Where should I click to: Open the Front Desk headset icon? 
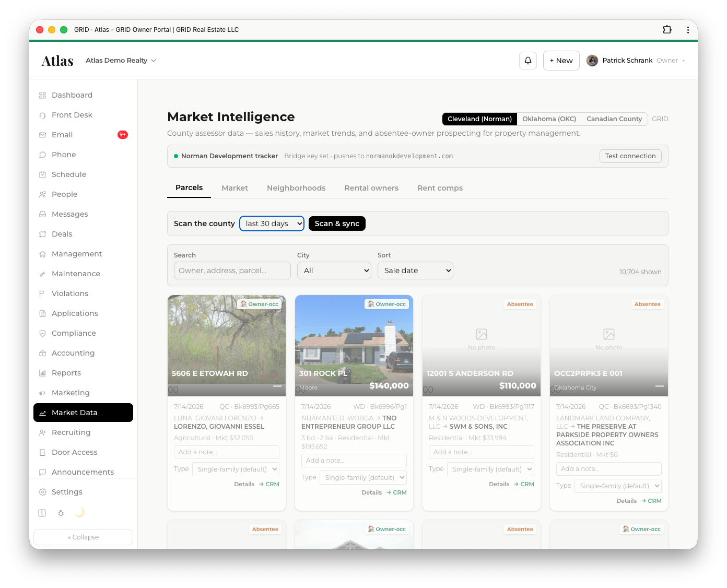pyautogui.click(x=42, y=115)
